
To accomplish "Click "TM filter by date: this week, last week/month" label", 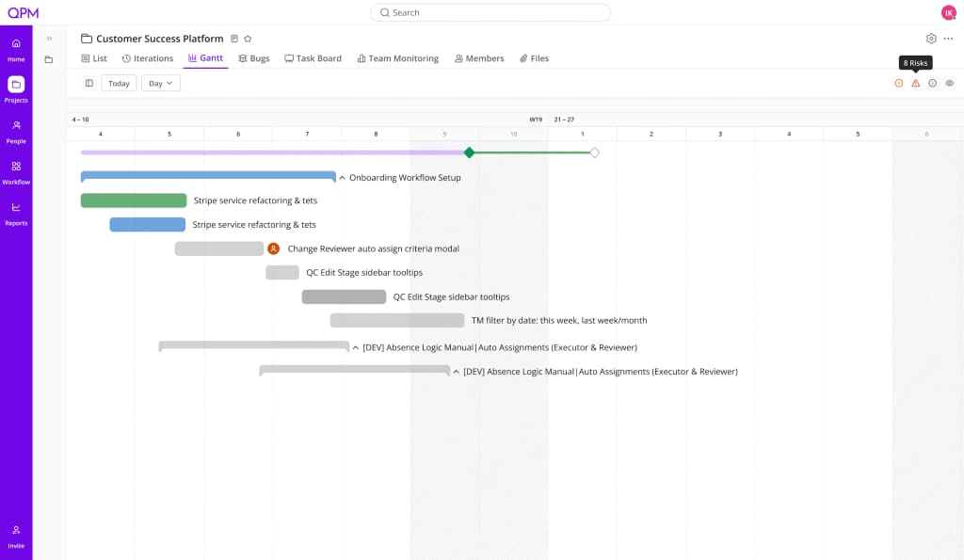I will click(x=559, y=320).
